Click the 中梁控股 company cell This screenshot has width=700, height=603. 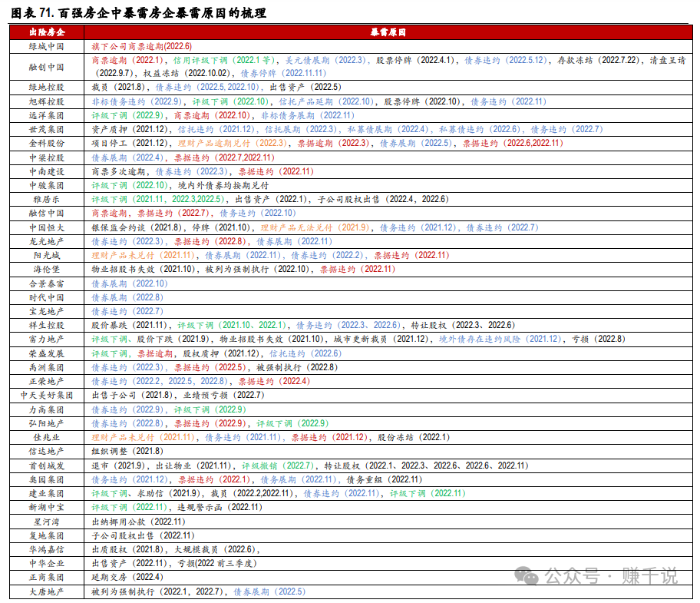click(47, 157)
